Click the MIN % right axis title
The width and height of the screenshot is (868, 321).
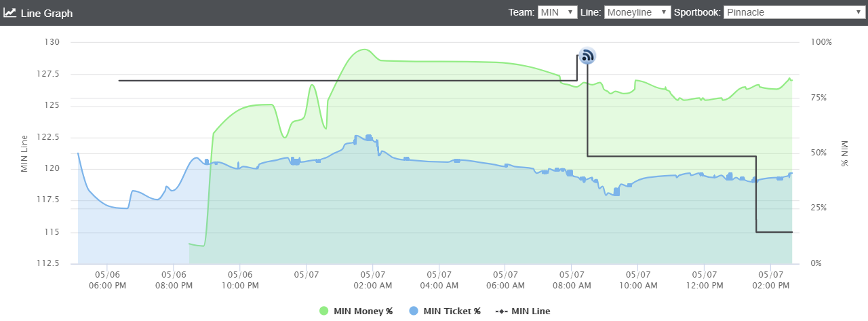tap(845, 153)
